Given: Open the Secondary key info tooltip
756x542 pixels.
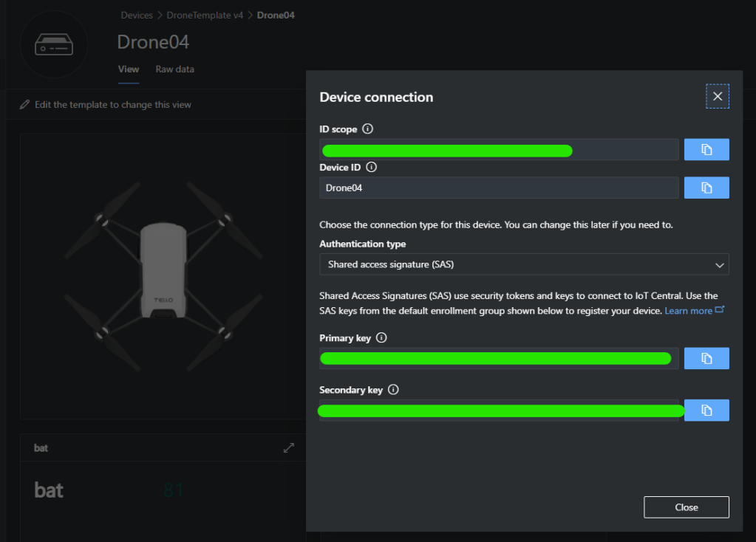Looking at the screenshot, I should coord(392,389).
